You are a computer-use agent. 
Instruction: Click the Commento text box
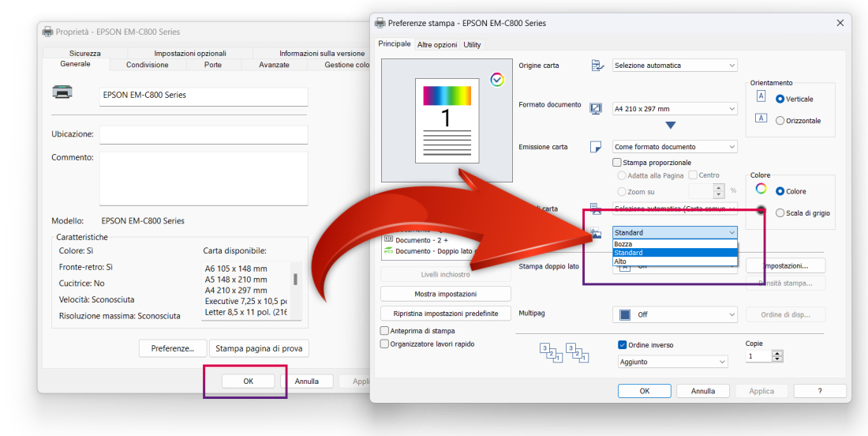[204, 179]
